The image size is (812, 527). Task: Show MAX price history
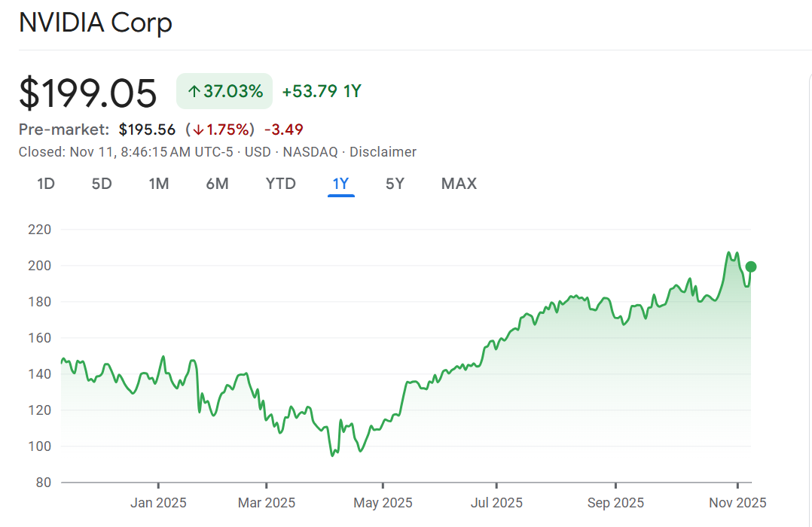coord(459,184)
